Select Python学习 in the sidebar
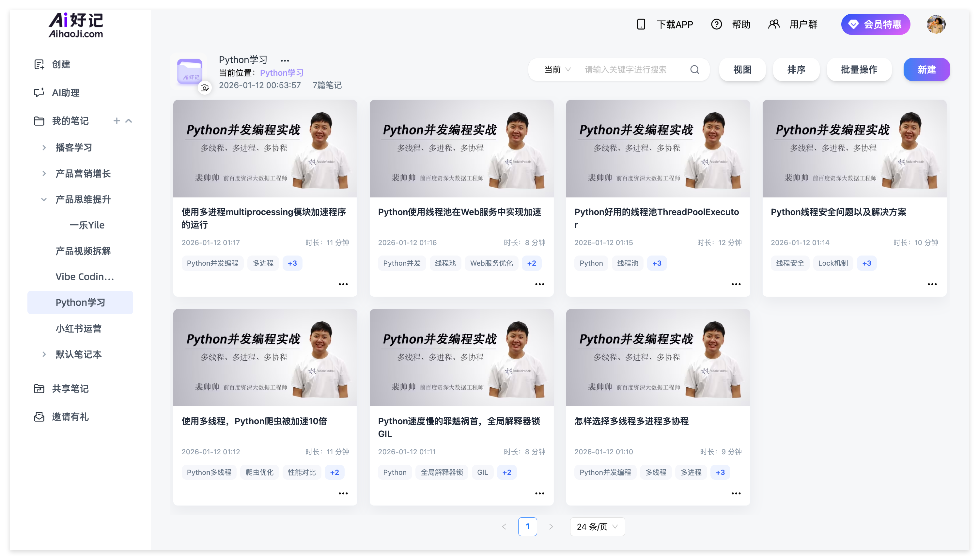 pos(80,302)
